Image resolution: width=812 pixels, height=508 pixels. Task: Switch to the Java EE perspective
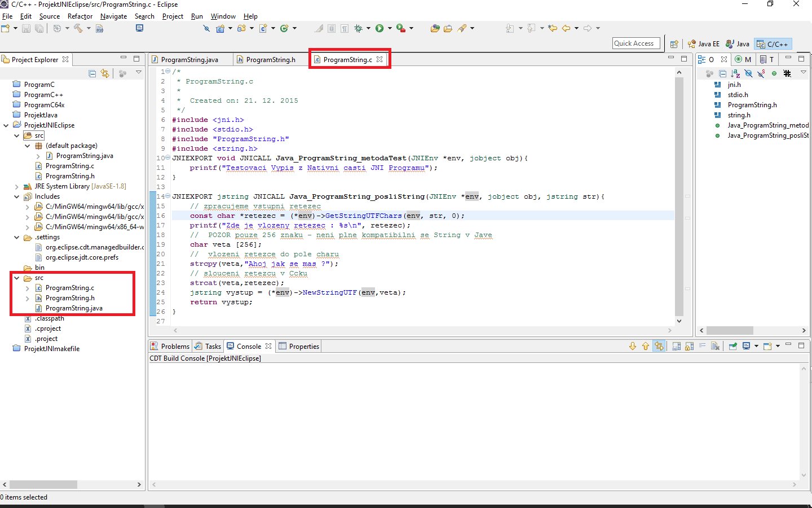pos(703,43)
